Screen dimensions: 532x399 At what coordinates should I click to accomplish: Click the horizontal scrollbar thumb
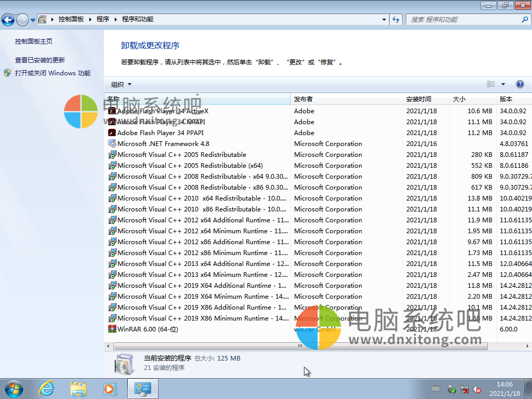point(300,346)
